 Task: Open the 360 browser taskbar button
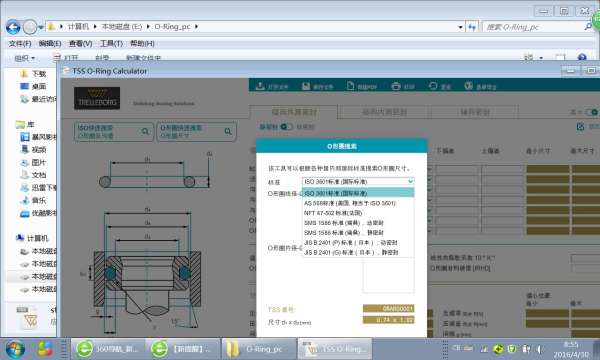(108, 349)
